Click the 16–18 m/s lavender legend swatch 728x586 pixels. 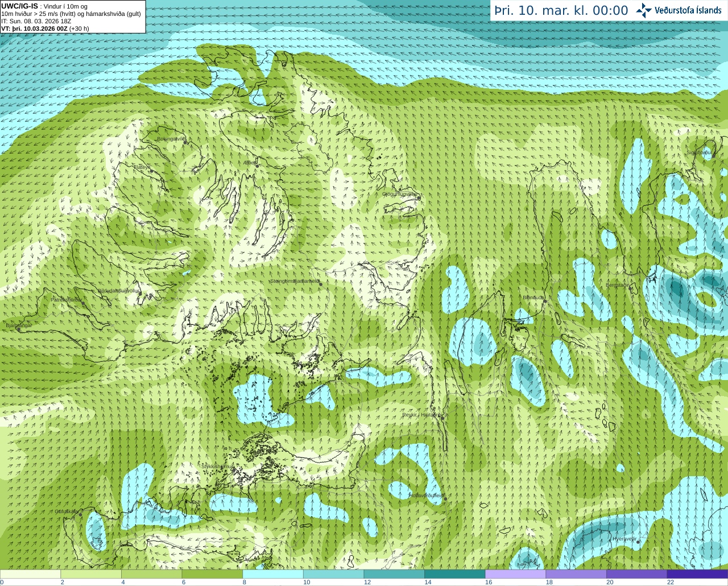[515, 574]
